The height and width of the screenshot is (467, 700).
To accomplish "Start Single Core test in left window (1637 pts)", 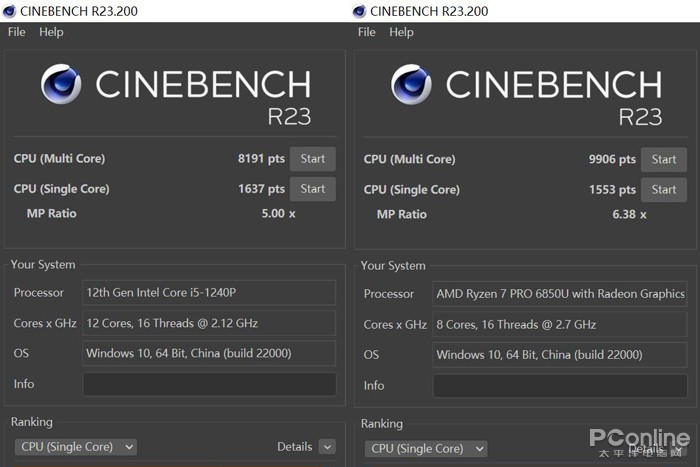I will [312, 189].
